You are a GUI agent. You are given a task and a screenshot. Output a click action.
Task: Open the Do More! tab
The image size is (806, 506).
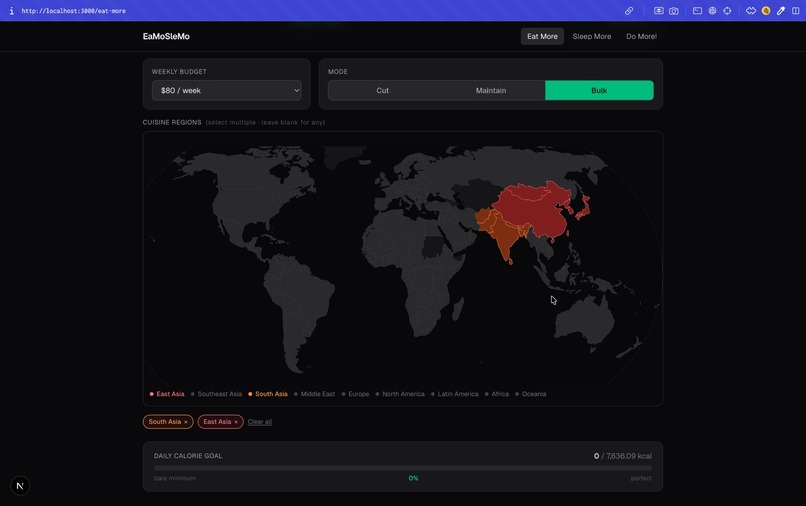[642, 37]
